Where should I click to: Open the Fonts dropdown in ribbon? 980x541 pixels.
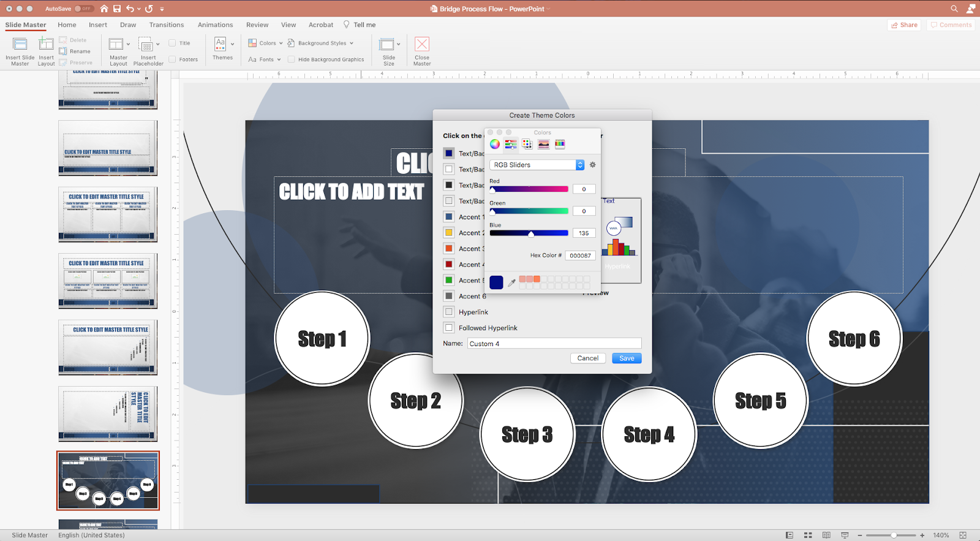click(264, 59)
